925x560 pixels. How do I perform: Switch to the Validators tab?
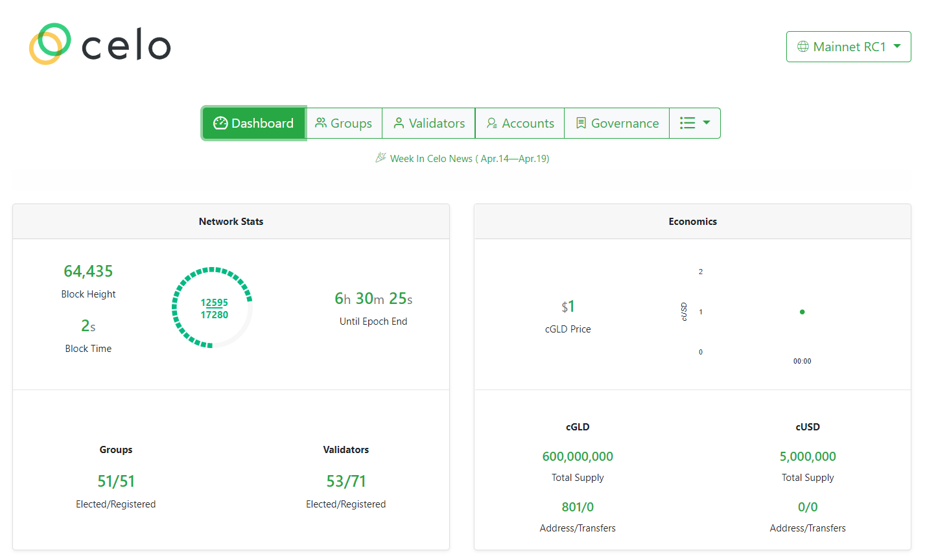coord(428,123)
